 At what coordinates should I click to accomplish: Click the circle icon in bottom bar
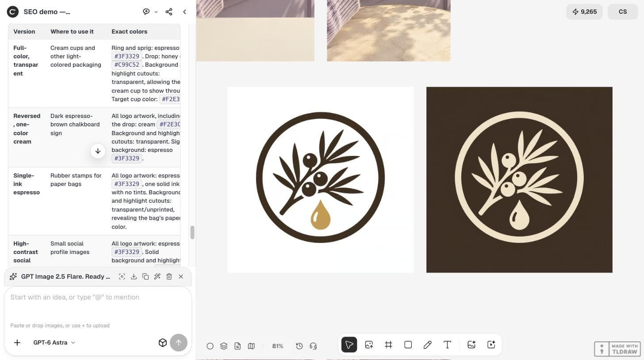click(210, 346)
